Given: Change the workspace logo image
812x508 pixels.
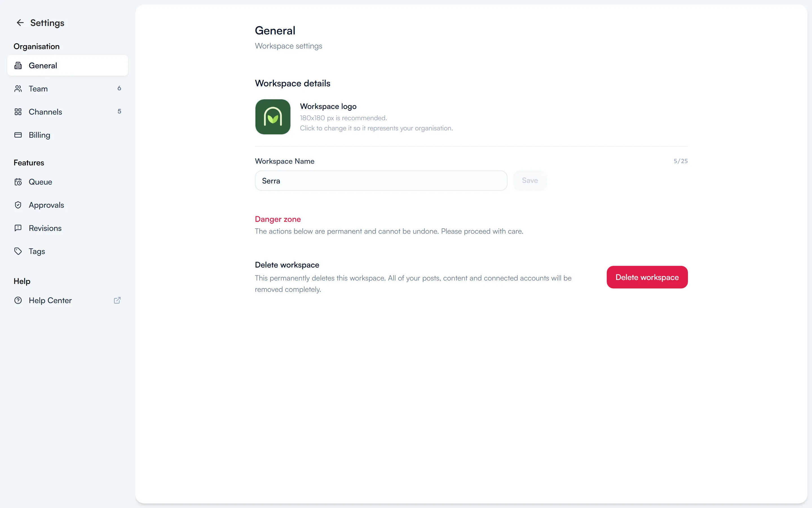Looking at the screenshot, I should pos(273,117).
